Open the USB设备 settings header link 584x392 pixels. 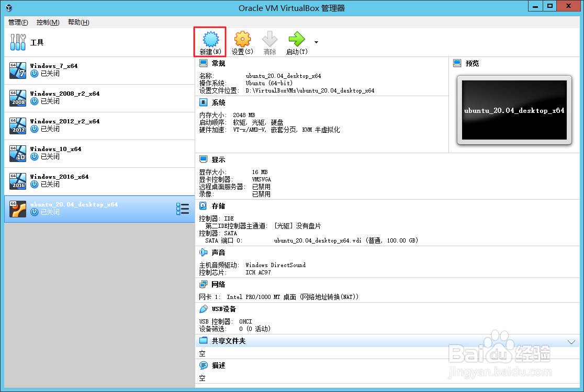pos(224,309)
